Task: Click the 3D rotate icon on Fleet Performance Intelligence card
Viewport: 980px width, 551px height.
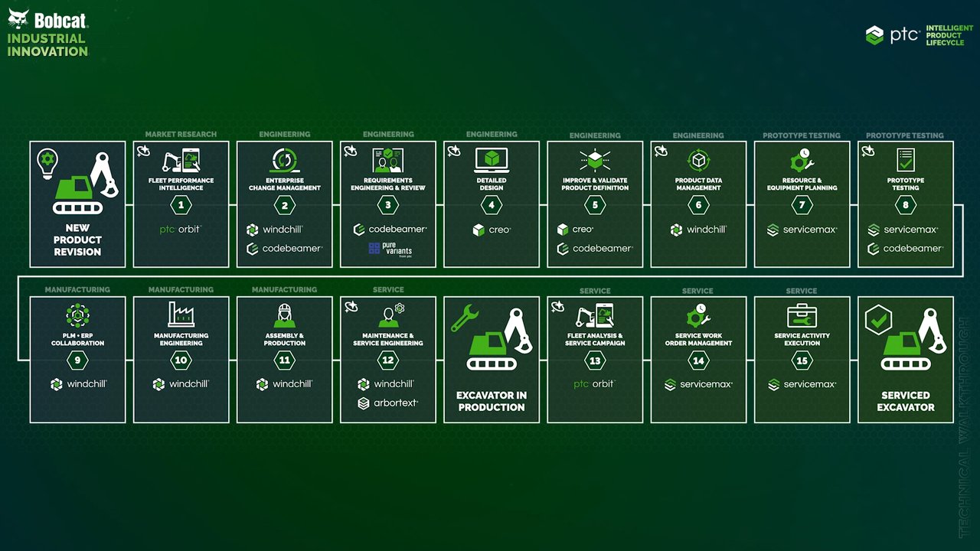Action: coord(143,151)
